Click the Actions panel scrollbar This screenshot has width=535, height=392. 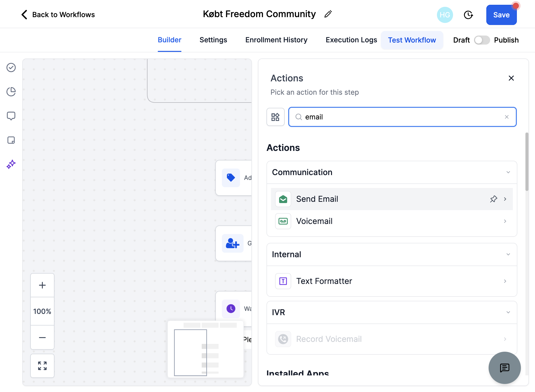(527, 162)
